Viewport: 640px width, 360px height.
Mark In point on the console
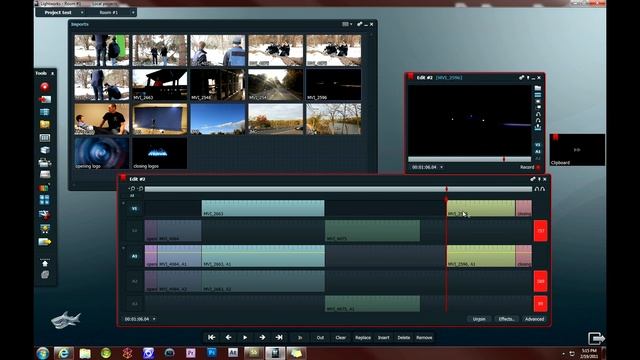point(300,338)
